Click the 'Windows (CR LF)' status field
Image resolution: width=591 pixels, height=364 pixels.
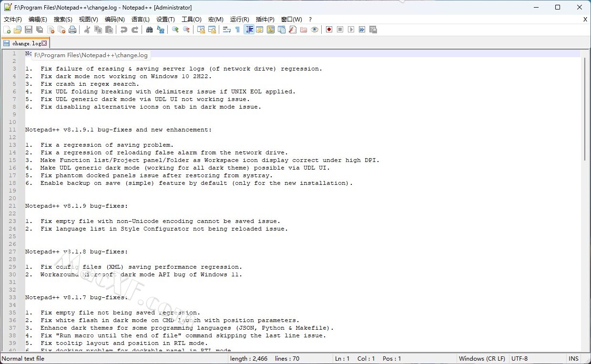tap(482, 359)
